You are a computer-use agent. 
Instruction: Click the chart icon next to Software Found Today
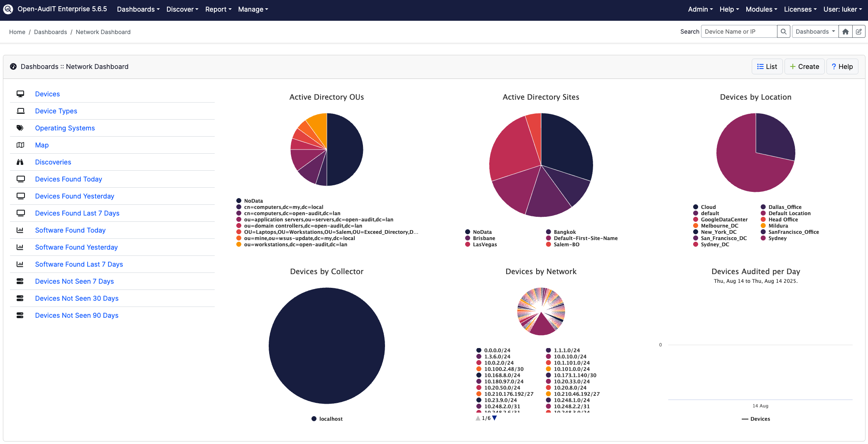20,230
